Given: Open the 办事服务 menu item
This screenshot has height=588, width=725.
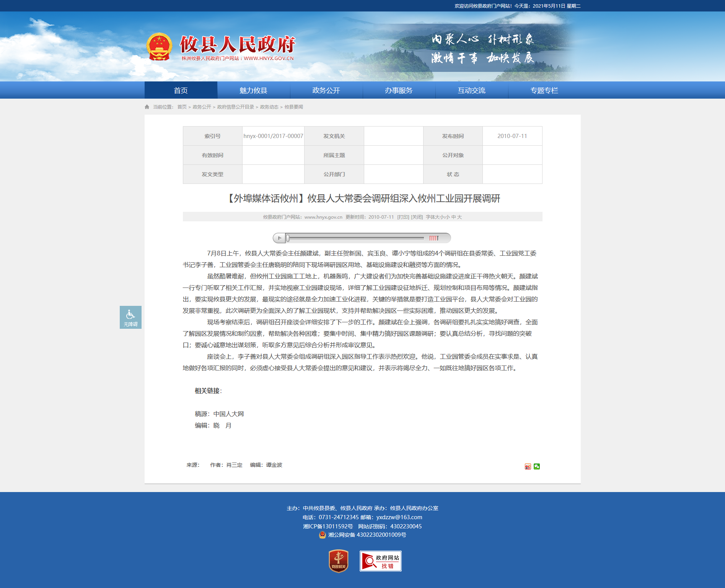Looking at the screenshot, I should [x=399, y=91].
